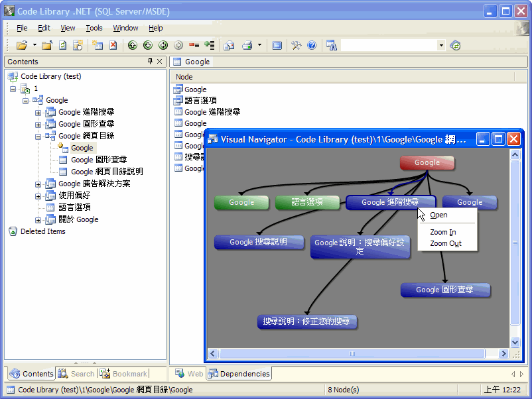Open the File menu
The image size is (532, 399).
(x=22, y=28)
